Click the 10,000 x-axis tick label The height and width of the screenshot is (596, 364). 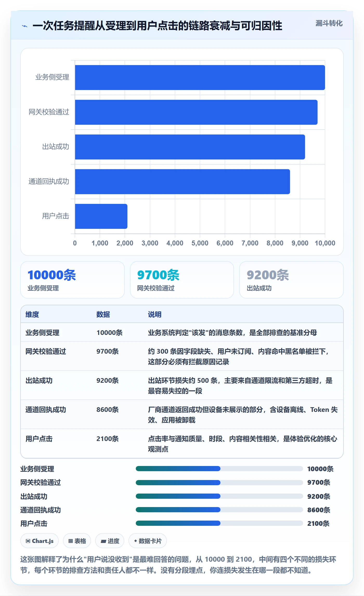pyautogui.click(x=325, y=243)
